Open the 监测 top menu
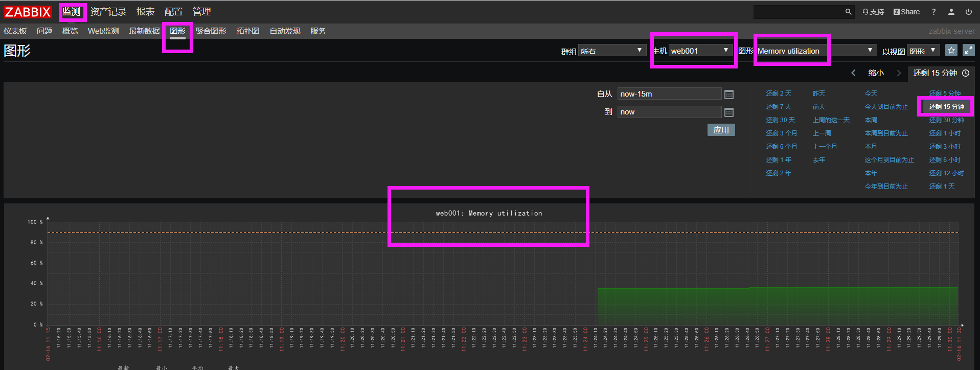The width and height of the screenshot is (980, 370). coord(72,12)
